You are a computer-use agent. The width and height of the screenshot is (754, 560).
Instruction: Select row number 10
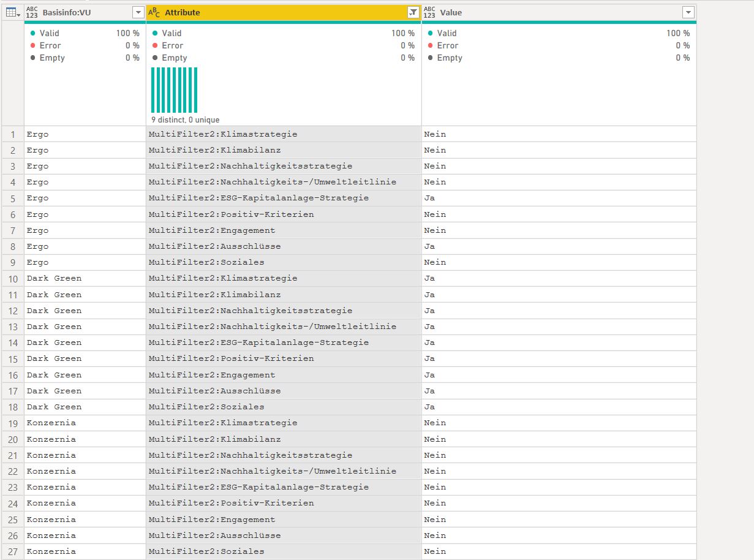[x=12, y=279]
